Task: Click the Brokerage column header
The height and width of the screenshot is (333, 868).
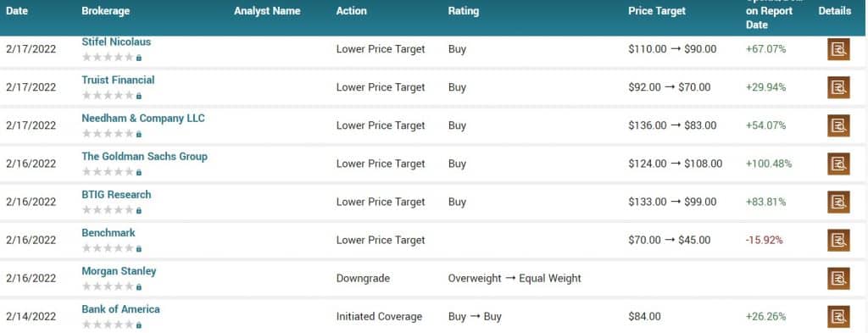Action: click(106, 11)
